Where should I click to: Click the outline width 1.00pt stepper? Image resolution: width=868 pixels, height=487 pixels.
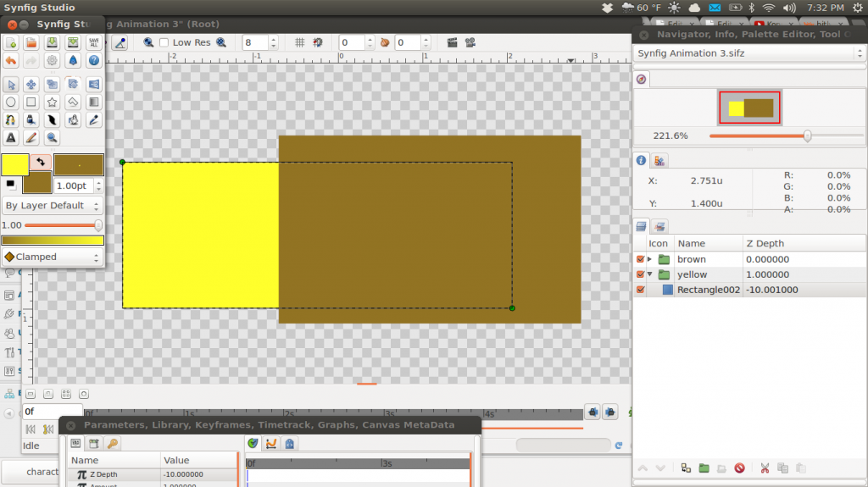[x=98, y=186]
